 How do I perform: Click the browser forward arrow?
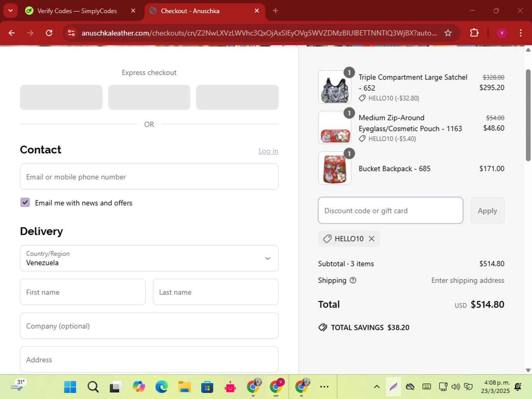(30, 33)
